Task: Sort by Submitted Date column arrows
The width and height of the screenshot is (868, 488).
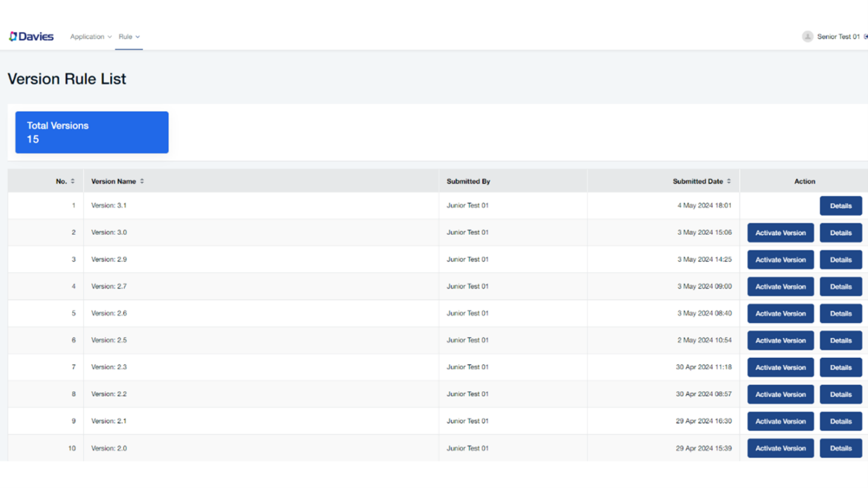Action: click(x=728, y=182)
